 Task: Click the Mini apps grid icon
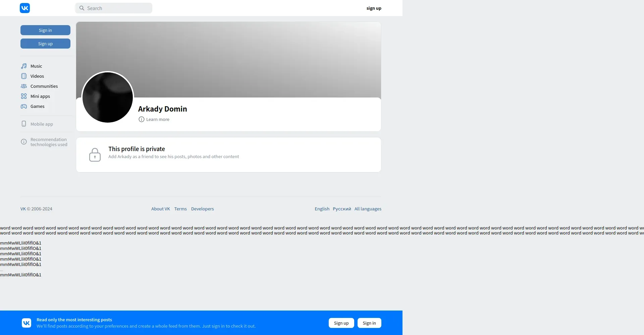(24, 96)
